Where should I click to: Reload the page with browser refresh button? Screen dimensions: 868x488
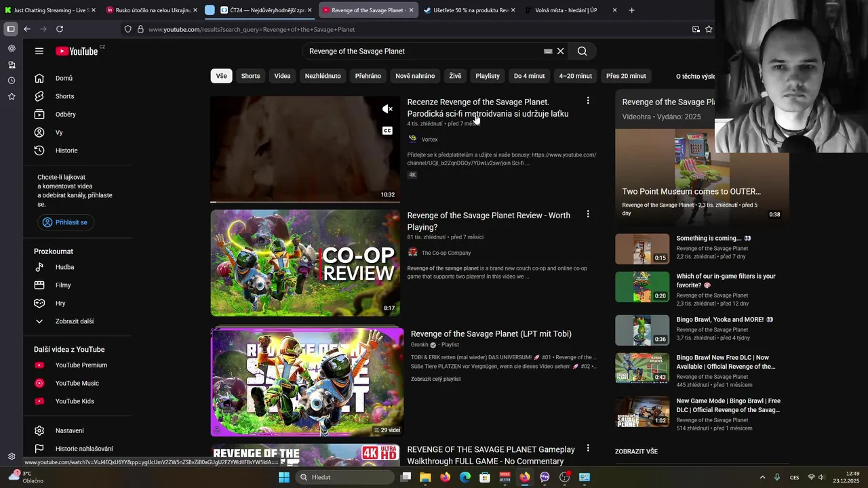60,29
